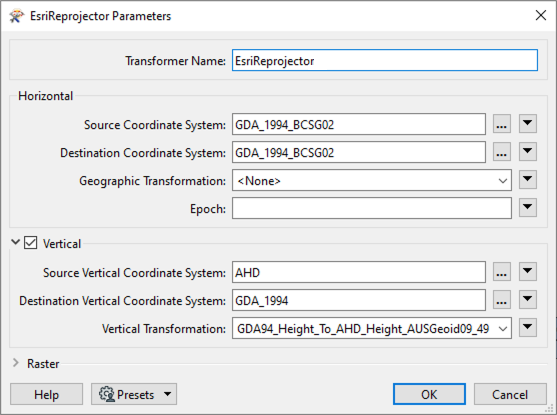
Task: Confirm parameters with OK button
Action: 429,394
